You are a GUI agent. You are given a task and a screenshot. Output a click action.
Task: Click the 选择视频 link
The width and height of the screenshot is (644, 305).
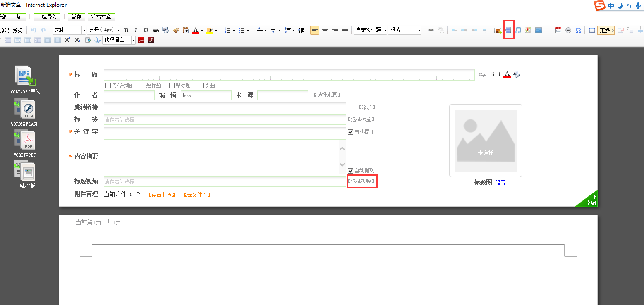pos(362,181)
